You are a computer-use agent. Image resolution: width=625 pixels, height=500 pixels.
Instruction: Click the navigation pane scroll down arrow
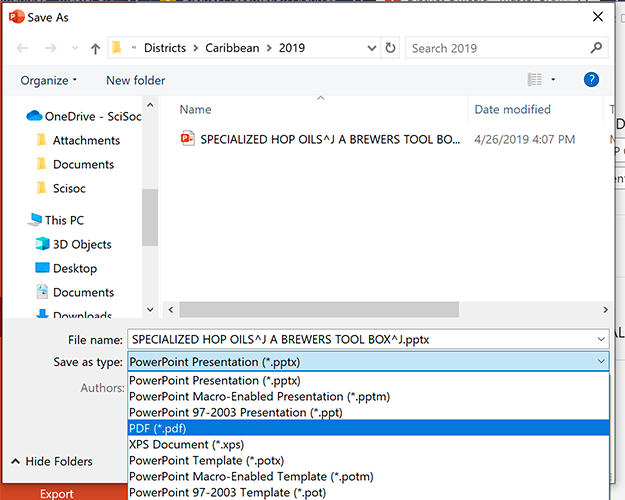(150, 309)
